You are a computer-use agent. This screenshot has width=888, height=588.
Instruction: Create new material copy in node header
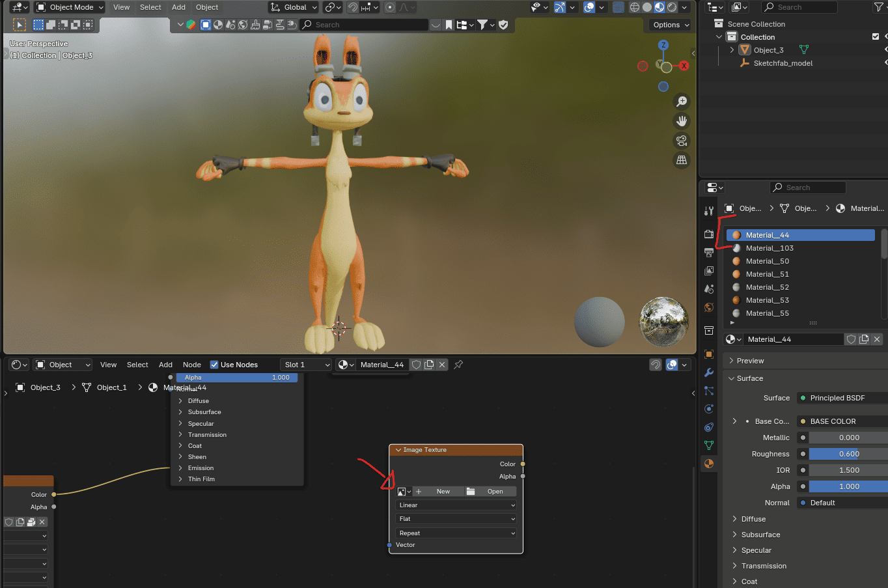[x=429, y=365]
